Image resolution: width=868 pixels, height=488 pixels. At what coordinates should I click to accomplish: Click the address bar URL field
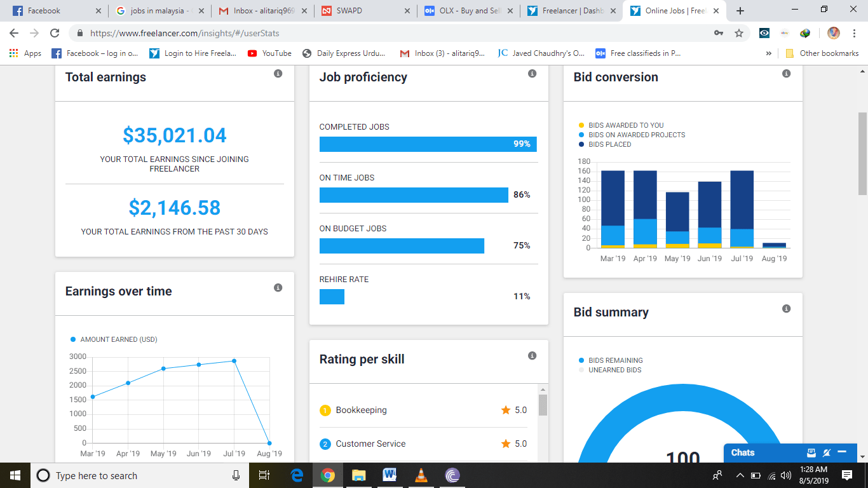click(394, 33)
